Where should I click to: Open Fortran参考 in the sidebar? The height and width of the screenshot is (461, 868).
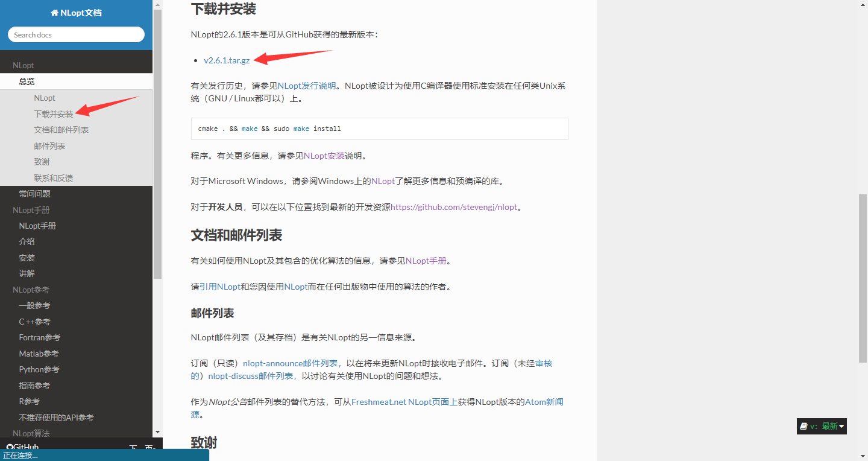click(x=40, y=337)
